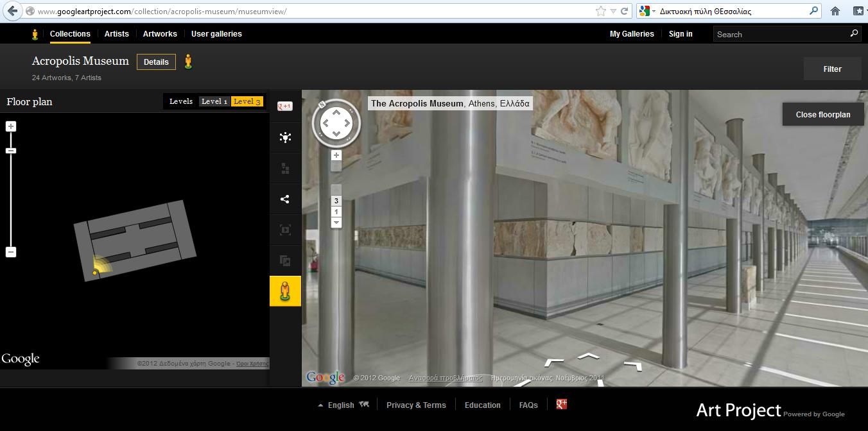This screenshot has width=868, height=431.
Task: Open the browser home page icon
Action: click(x=835, y=11)
